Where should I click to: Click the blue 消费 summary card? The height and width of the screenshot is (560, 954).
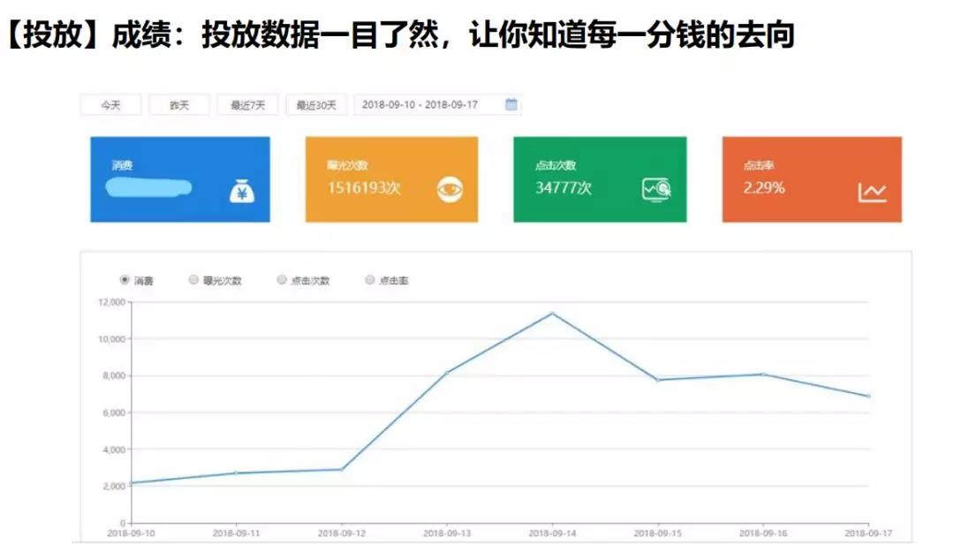click(180, 179)
